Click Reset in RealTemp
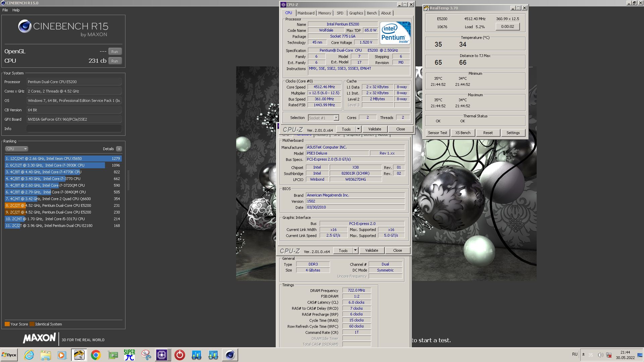This screenshot has height=362, width=644. [x=488, y=133]
